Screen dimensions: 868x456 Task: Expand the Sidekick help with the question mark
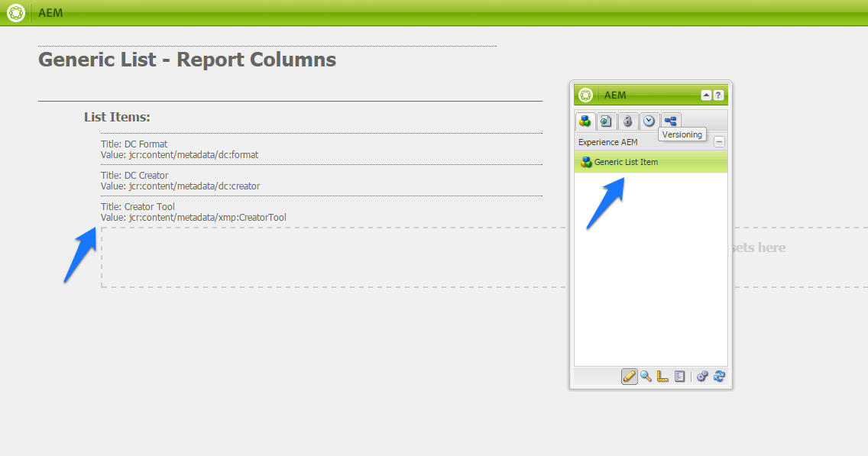pyautogui.click(x=718, y=95)
